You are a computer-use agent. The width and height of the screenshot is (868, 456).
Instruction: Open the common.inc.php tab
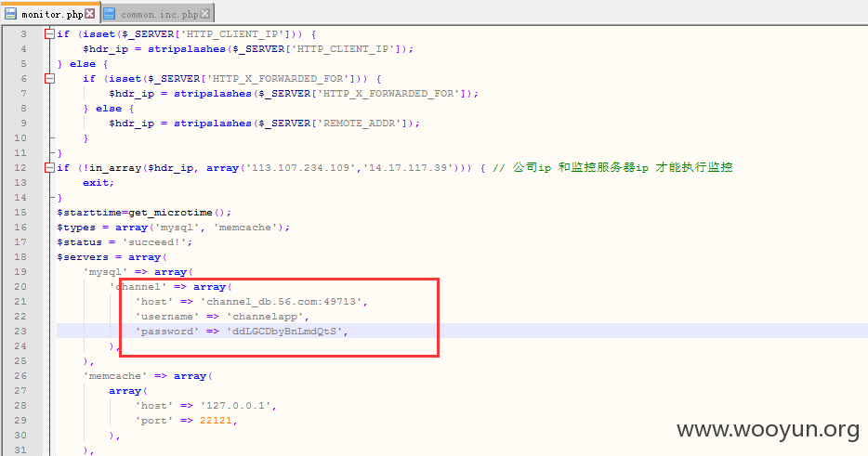point(159,14)
